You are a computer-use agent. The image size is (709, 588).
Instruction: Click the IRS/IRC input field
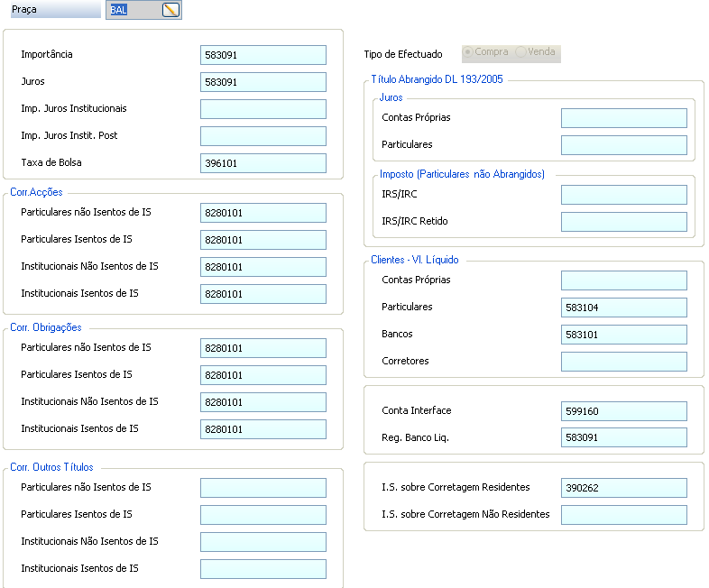624,195
